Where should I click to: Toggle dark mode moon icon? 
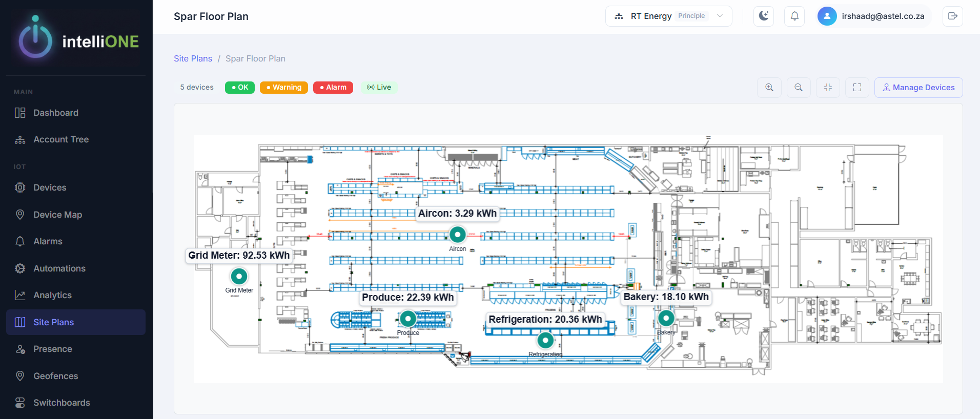tap(763, 16)
